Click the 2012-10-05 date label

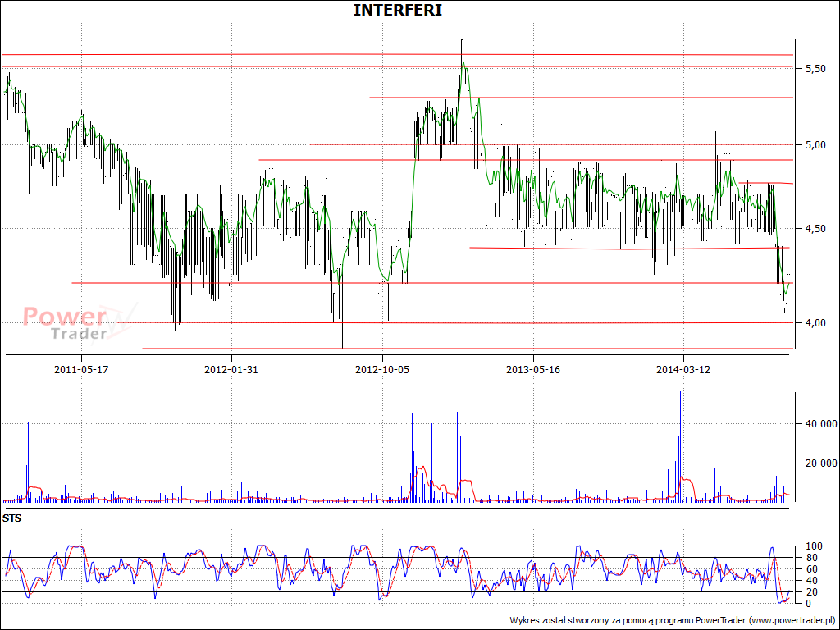tap(382, 370)
